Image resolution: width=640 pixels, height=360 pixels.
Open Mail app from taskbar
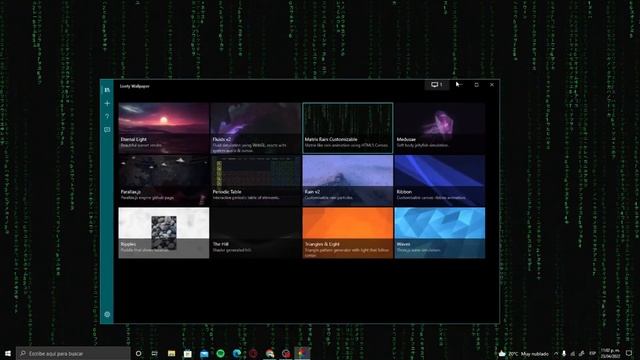(x=204, y=353)
